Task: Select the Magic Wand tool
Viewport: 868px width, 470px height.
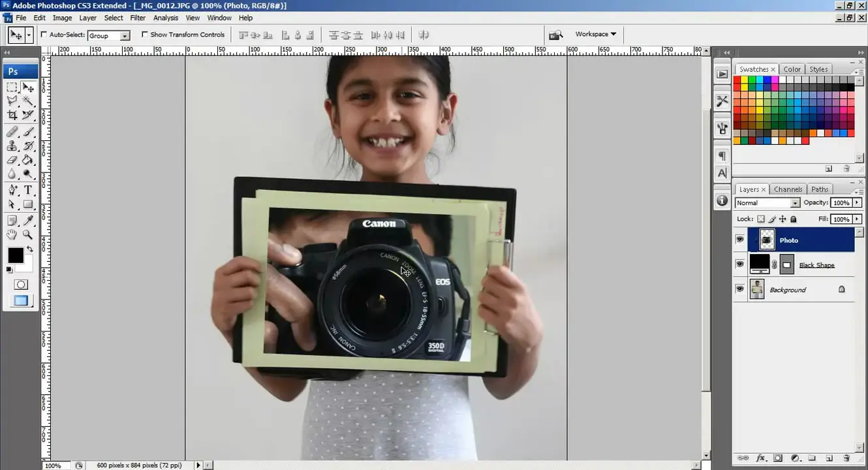Action: tap(28, 101)
